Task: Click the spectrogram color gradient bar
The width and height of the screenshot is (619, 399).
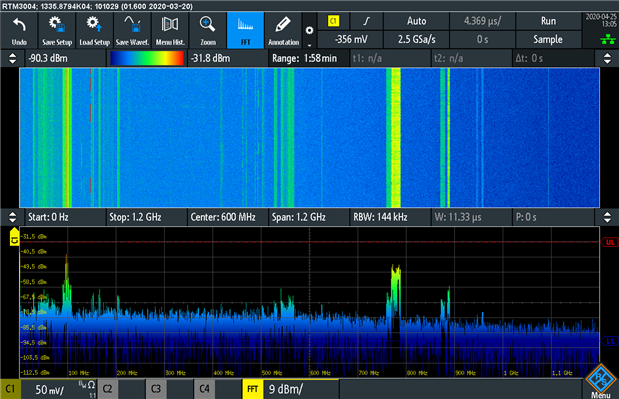Action: 147,58
